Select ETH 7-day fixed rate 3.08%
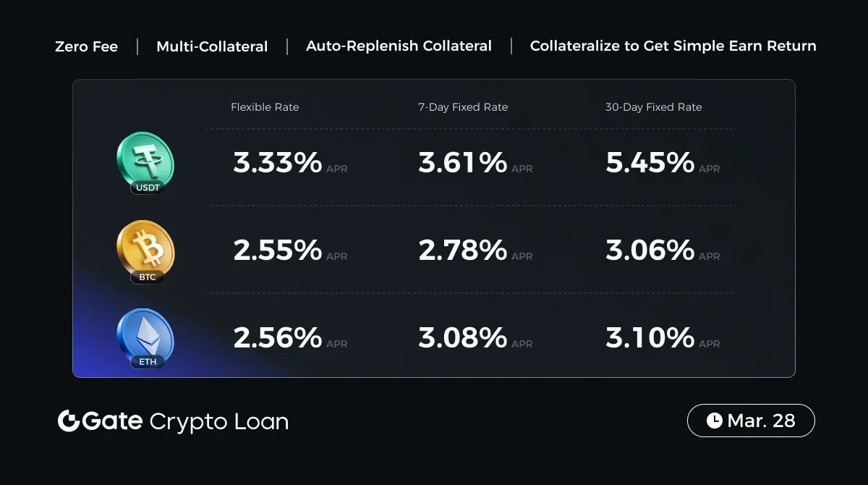This screenshot has height=485, width=868. (463, 337)
